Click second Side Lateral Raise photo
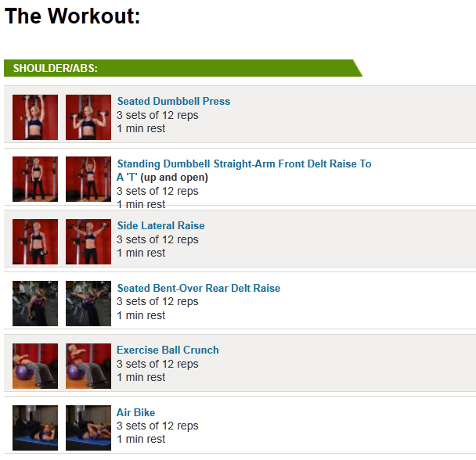The image size is (476, 460). pyautogui.click(x=88, y=242)
